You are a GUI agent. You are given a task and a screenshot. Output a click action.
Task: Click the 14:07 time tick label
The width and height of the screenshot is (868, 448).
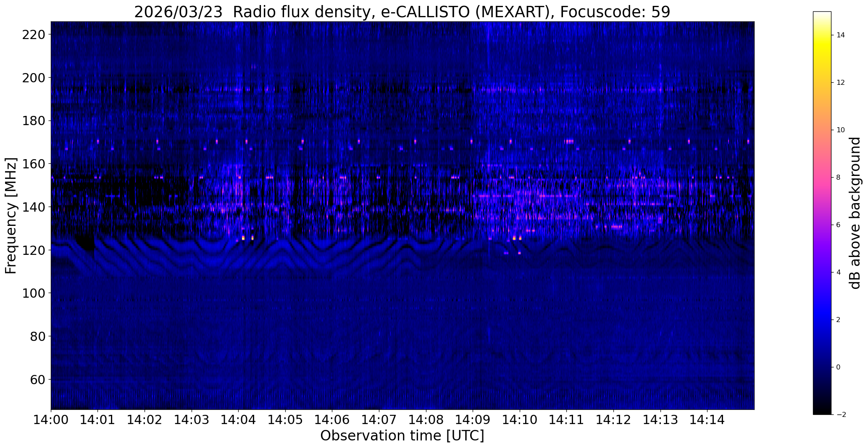(x=379, y=419)
